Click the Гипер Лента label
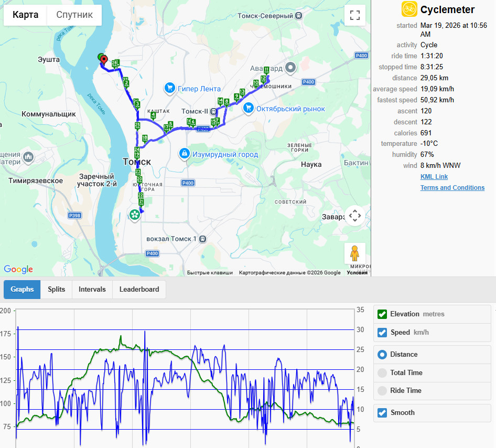496x448 pixels. (199, 89)
